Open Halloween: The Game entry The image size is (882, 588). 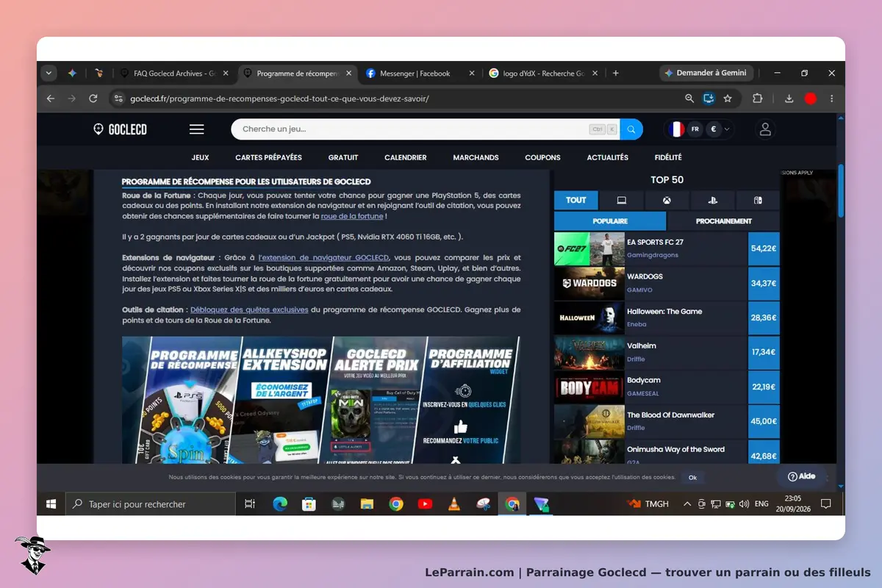point(667,318)
